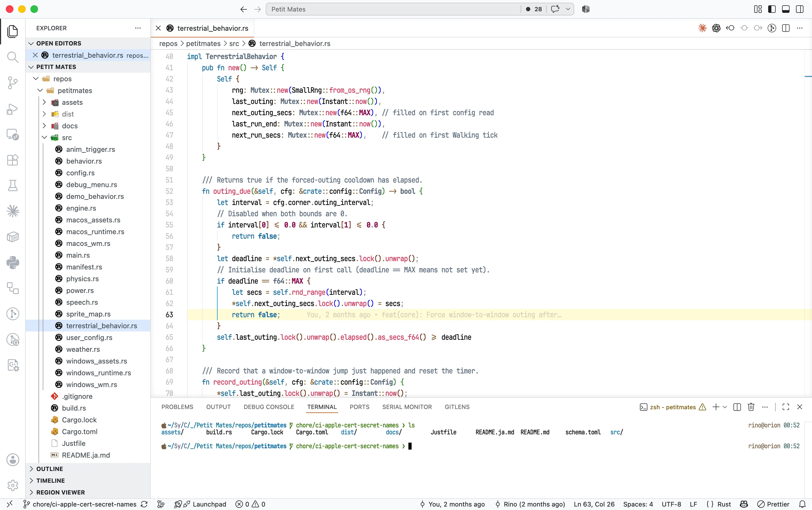
Task: Click the ChatGPT icon in editor toolbar
Action: [716, 28]
